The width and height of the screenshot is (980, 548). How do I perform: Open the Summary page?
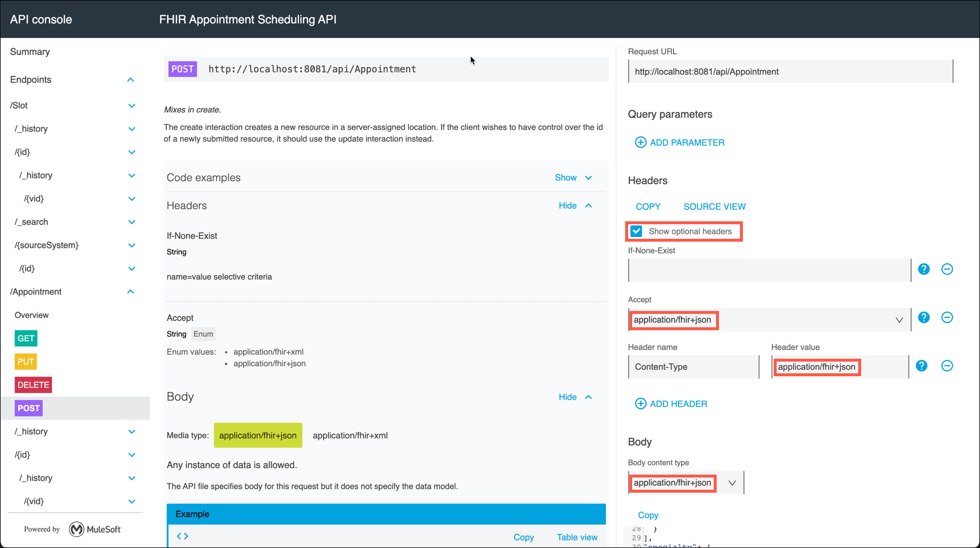[x=30, y=52]
